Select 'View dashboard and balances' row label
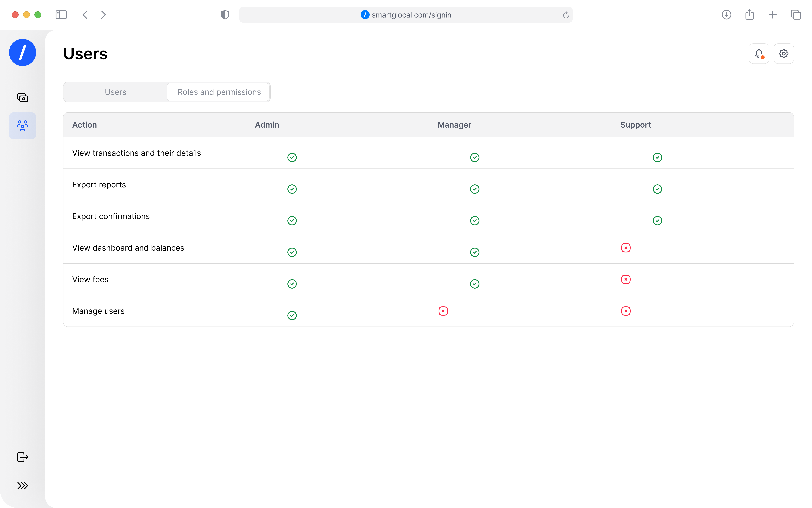812x508 pixels. tap(128, 248)
